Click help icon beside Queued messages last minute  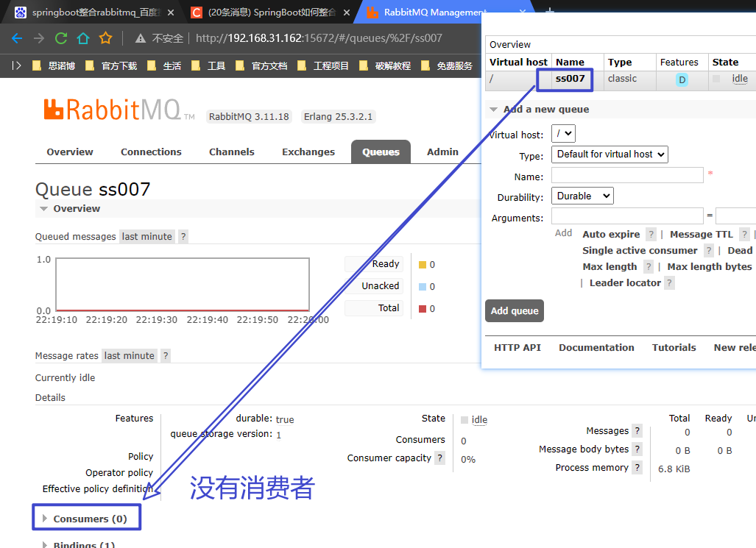183,237
